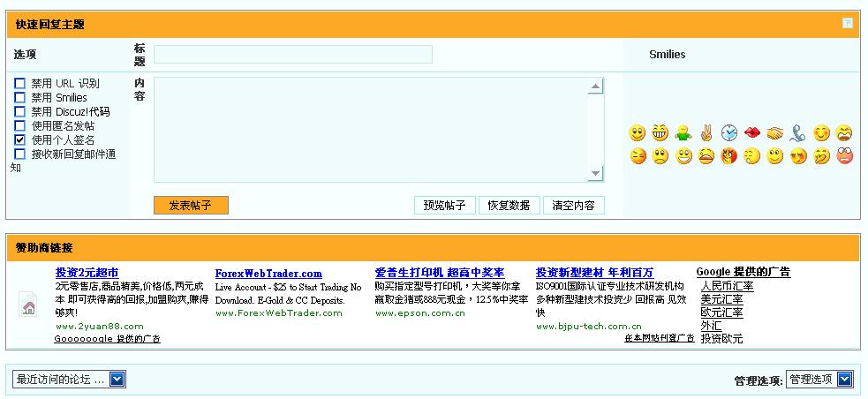Insert the red lips kiss smiley
The width and height of the screenshot is (868, 399).
752,132
